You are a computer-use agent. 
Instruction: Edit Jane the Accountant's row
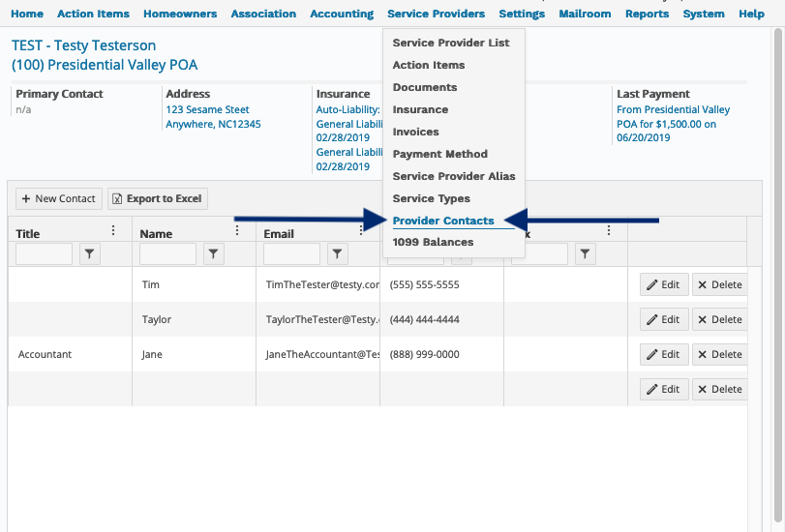click(664, 354)
